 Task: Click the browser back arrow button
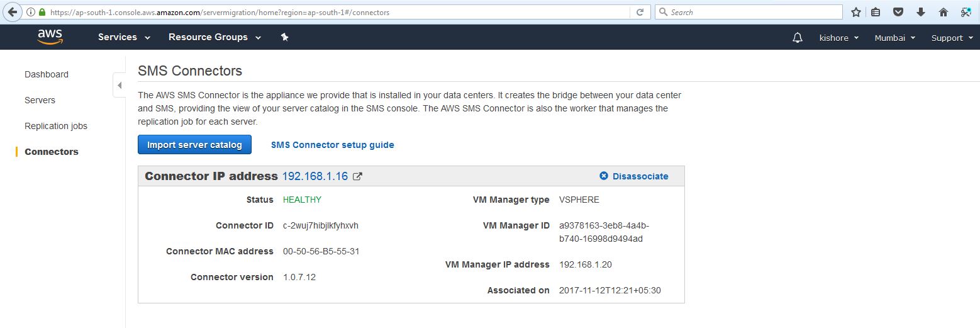12,12
